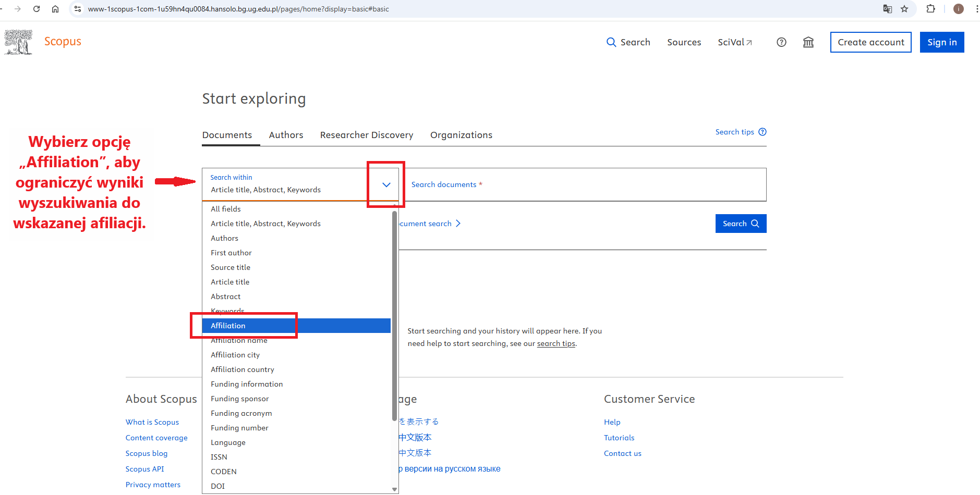The width and height of the screenshot is (980, 495).
Task: Click the browser home icon
Action: pyautogui.click(x=55, y=9)
